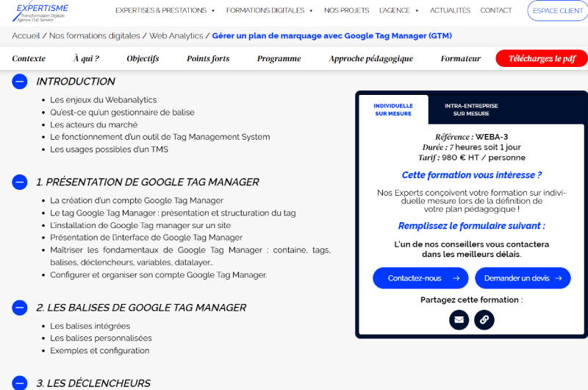Jump to the Programme section

tap(279, 59)
